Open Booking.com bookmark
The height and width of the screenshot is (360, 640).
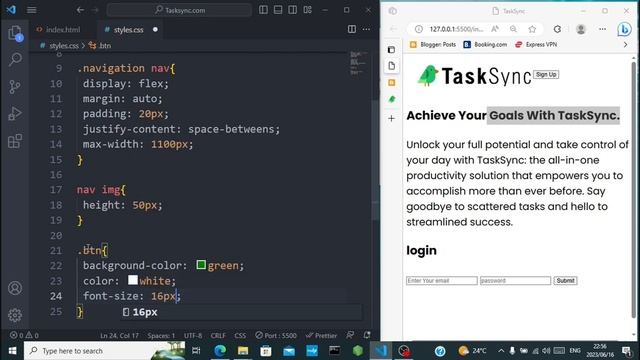pyautogui.click(x=485, y=44)
